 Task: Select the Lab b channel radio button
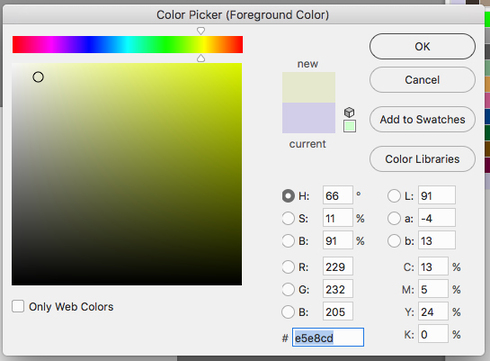[x=394, y=241]
